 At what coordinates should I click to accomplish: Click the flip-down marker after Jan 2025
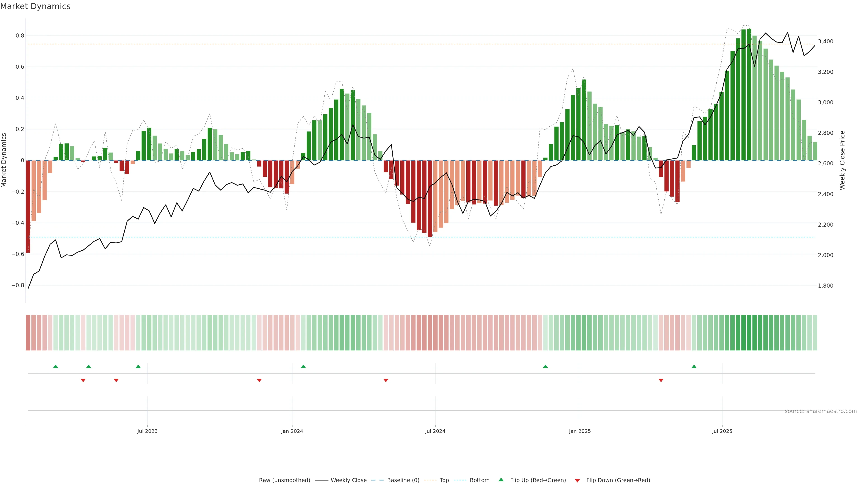pyautogui.click(x=661, y=380)
